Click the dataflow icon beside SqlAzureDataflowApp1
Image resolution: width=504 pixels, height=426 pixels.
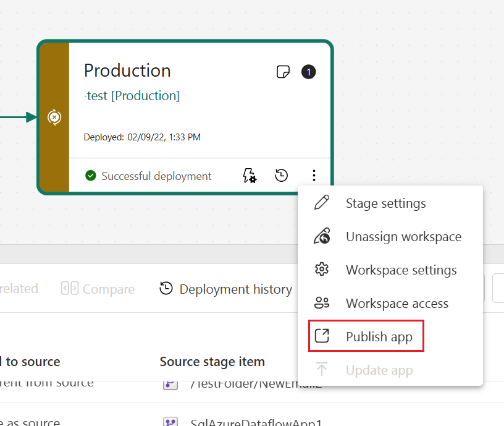[x=170, y=422]
